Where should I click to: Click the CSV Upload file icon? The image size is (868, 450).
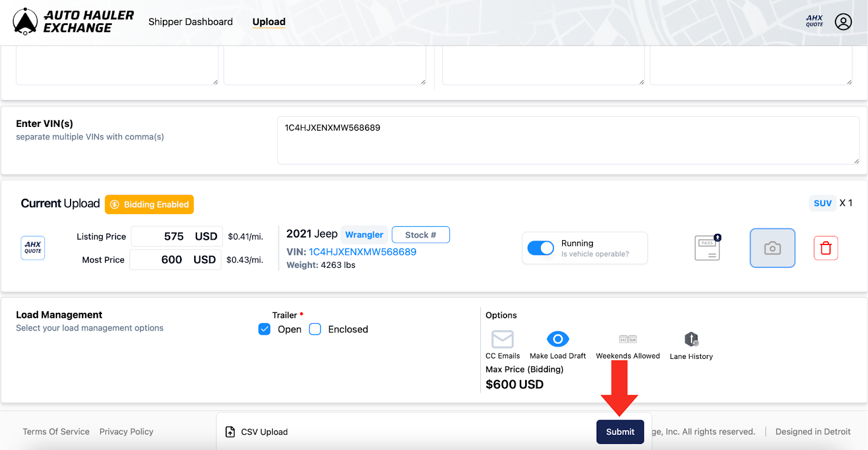tap(230, 432)
